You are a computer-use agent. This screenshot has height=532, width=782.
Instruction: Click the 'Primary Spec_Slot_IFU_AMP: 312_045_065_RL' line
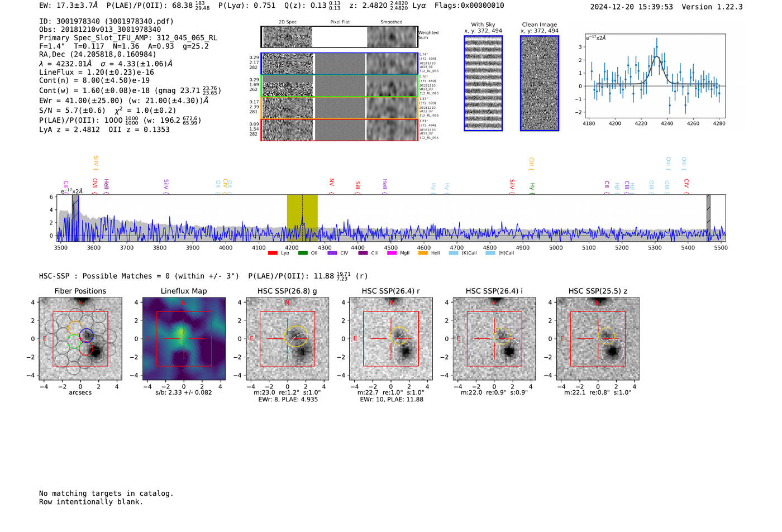click(x=128, y=38)
